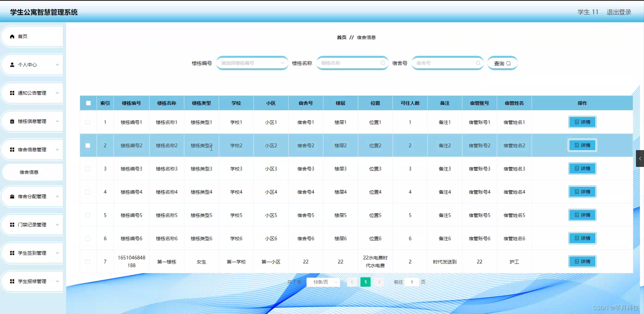Open 详情 for row 7

582,261
